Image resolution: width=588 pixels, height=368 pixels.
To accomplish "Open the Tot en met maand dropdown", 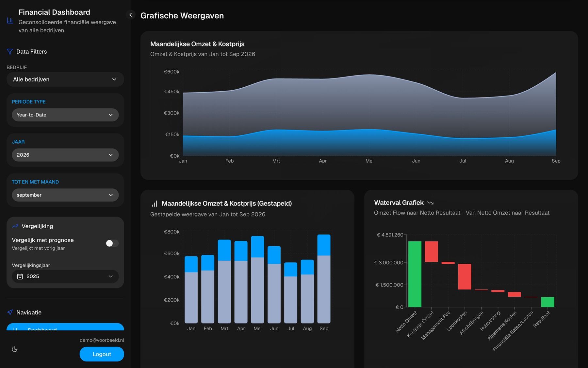I will click(65, 195).
